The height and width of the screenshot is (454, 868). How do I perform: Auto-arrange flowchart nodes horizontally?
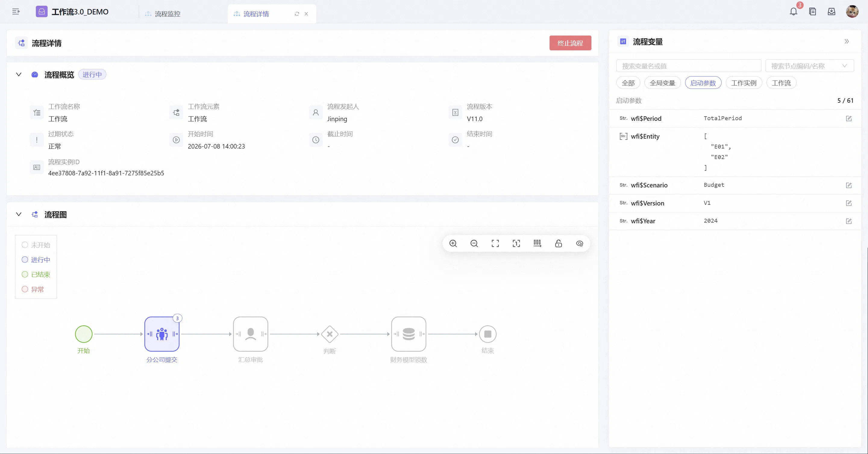click(537, 243)
